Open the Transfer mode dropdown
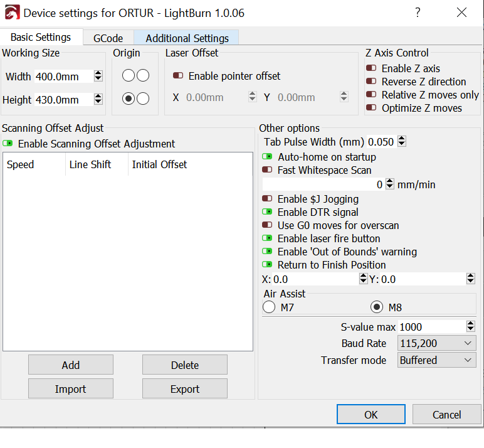 point(436,360)
